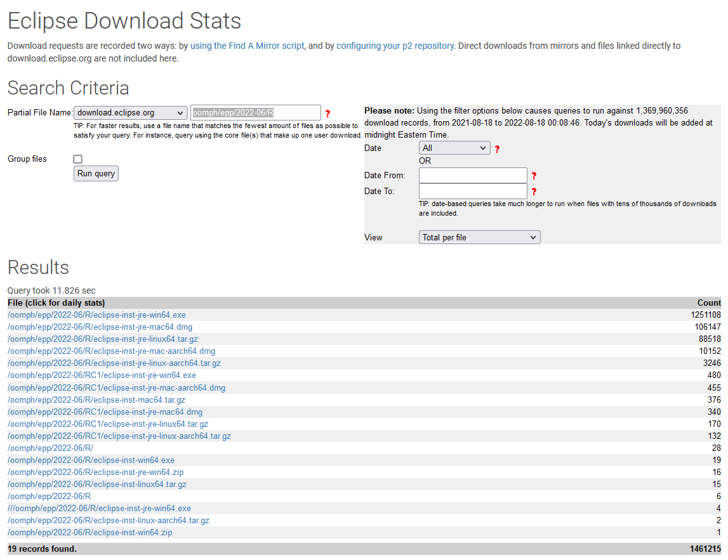Screen dimensions: 728x560
Task: Open stats for R/eclipse-inst-jre-linux64.tar.gz
Action: [x=103, y=339]
